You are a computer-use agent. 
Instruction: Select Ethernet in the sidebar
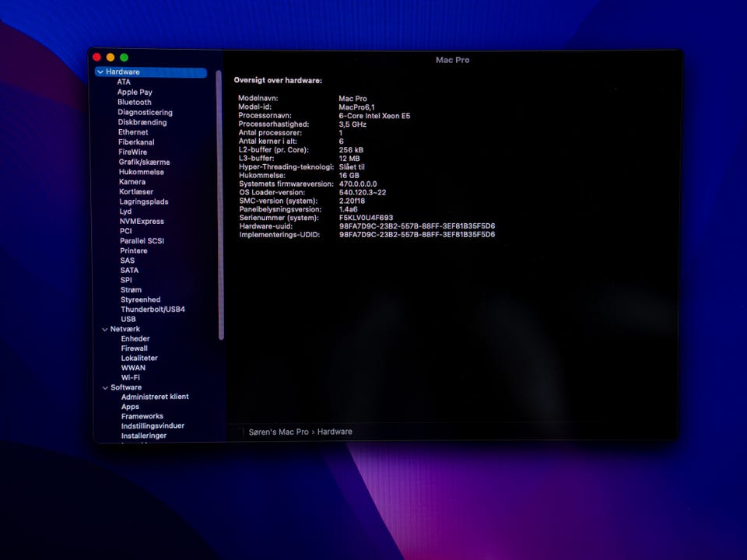[133, 132]
